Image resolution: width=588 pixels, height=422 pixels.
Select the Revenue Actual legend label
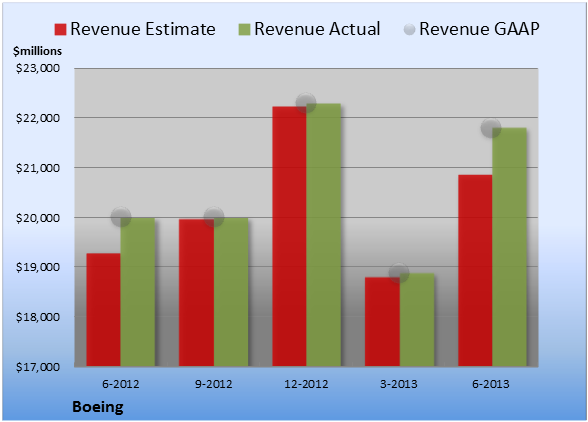317,29
